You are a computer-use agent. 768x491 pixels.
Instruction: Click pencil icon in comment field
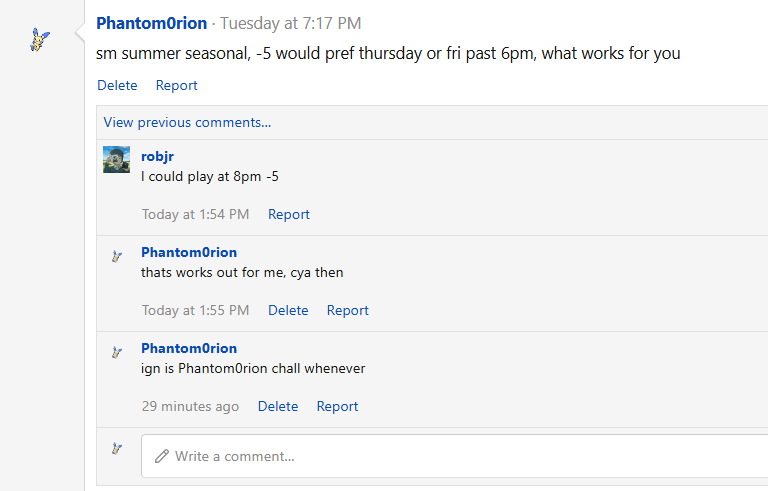(162, 456)
